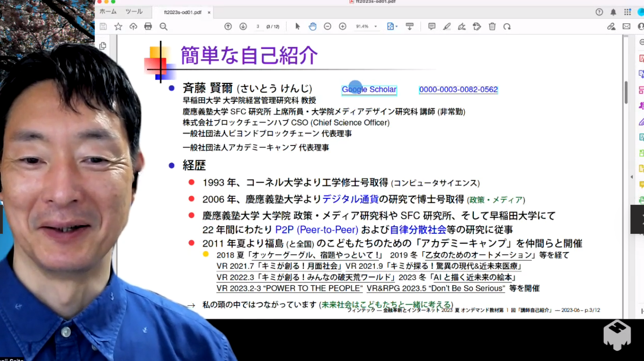Print the PDF document
The width and height of the screenshot is (644, 361).
coord(148,27)
